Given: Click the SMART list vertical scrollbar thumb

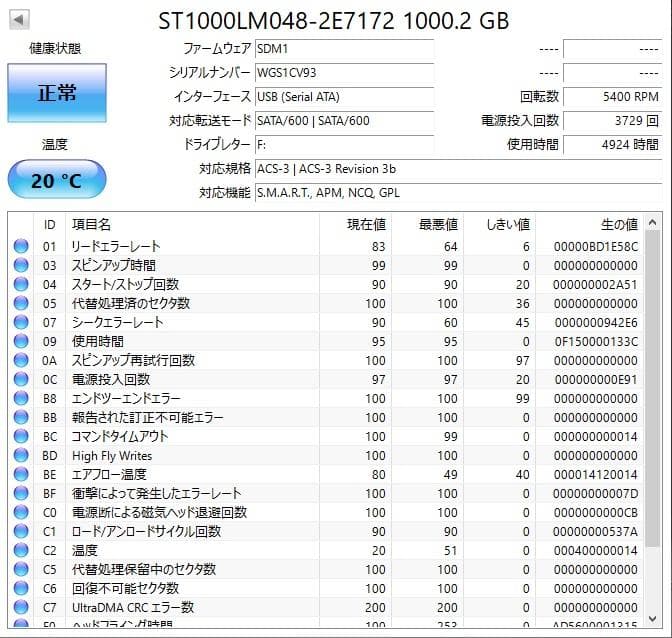Looking at the screenshot, I should (652, 388).
